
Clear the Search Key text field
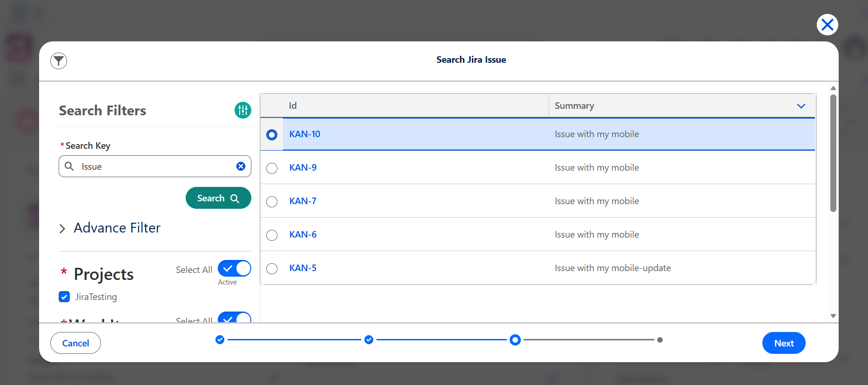click(x=241, y=166)
